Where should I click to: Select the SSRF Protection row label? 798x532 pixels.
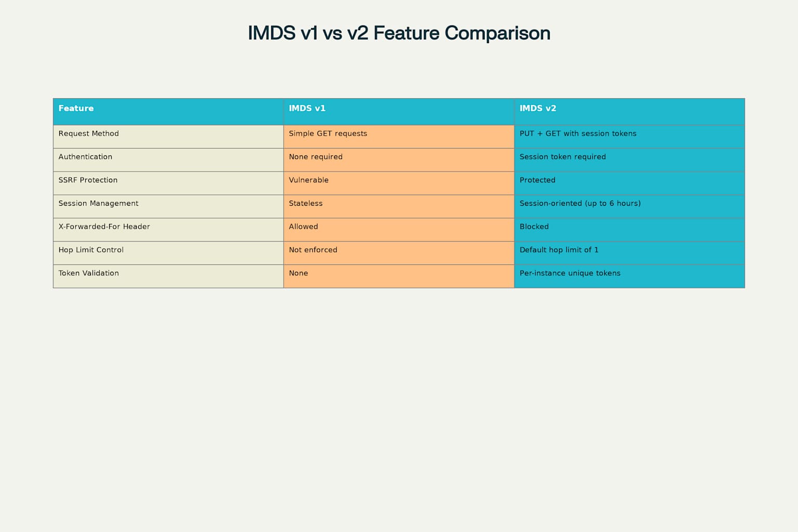(168, 183)
